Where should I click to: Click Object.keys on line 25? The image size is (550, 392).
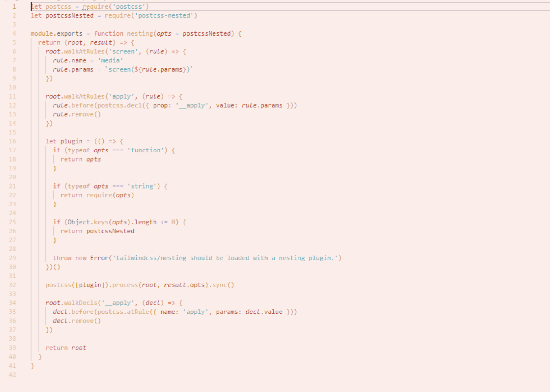point(88,222)
